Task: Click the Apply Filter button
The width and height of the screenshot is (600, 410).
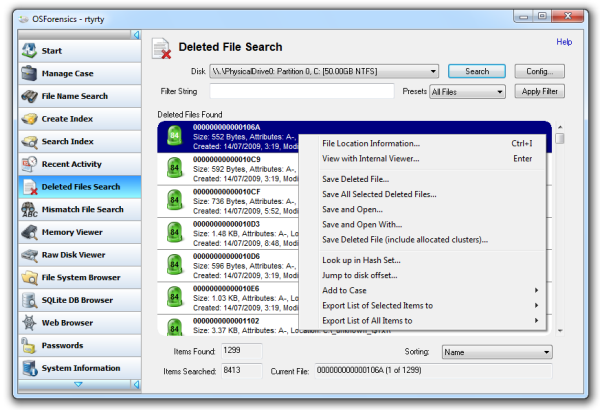Action: tap(540, 91)
